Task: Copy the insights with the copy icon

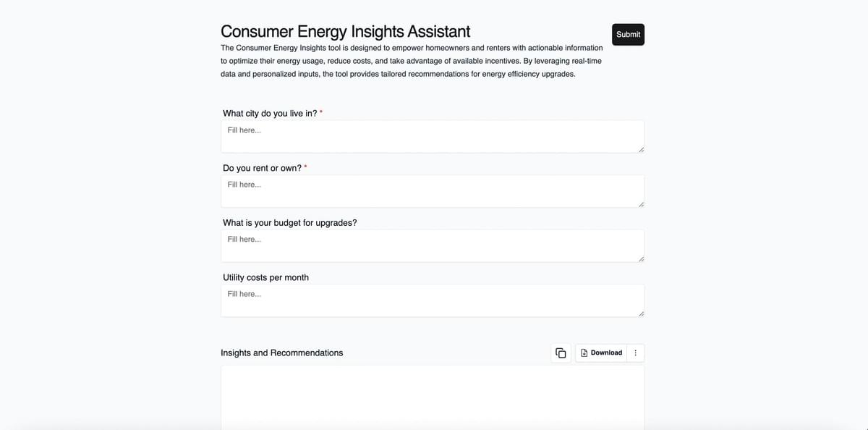Action: click(561, 353)
